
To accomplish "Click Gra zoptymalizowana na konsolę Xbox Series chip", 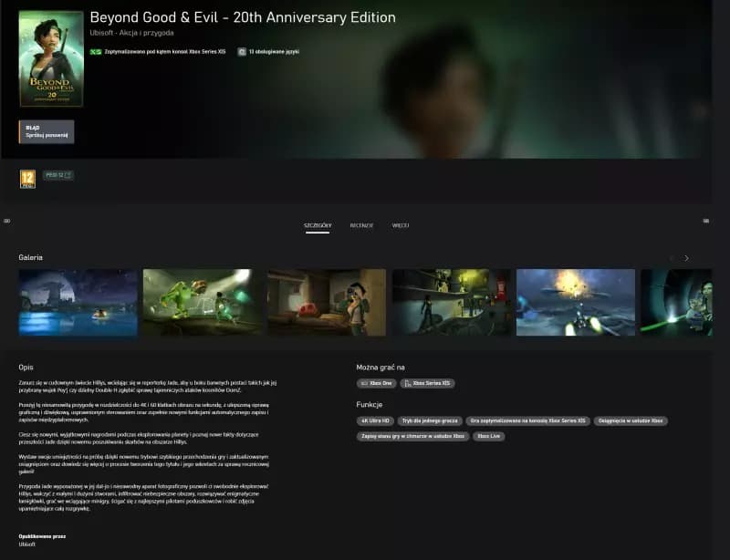I will coord(528,420).
